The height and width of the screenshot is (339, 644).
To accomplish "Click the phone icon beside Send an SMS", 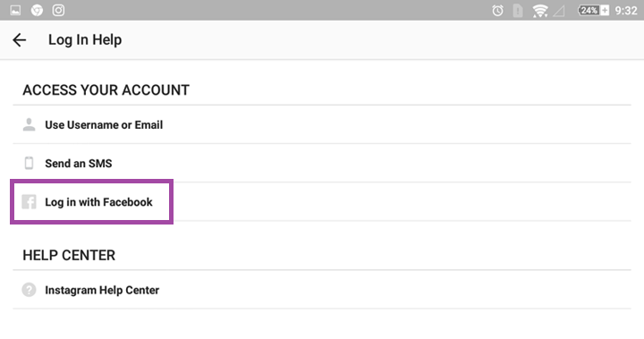I will coord(29,163).
